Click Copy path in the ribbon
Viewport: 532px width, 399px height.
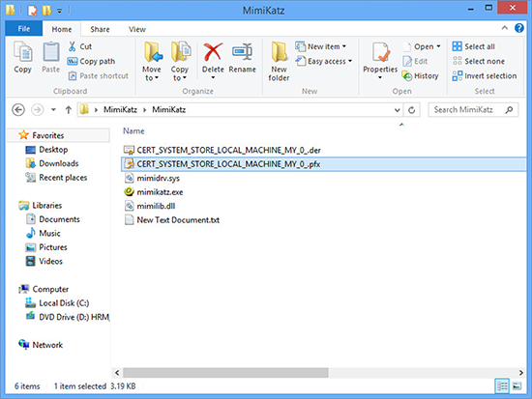[91, 62]
